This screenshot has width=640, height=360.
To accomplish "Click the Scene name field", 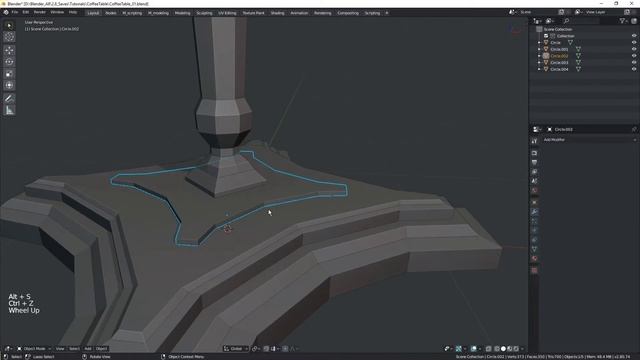I will coord(538,12).
